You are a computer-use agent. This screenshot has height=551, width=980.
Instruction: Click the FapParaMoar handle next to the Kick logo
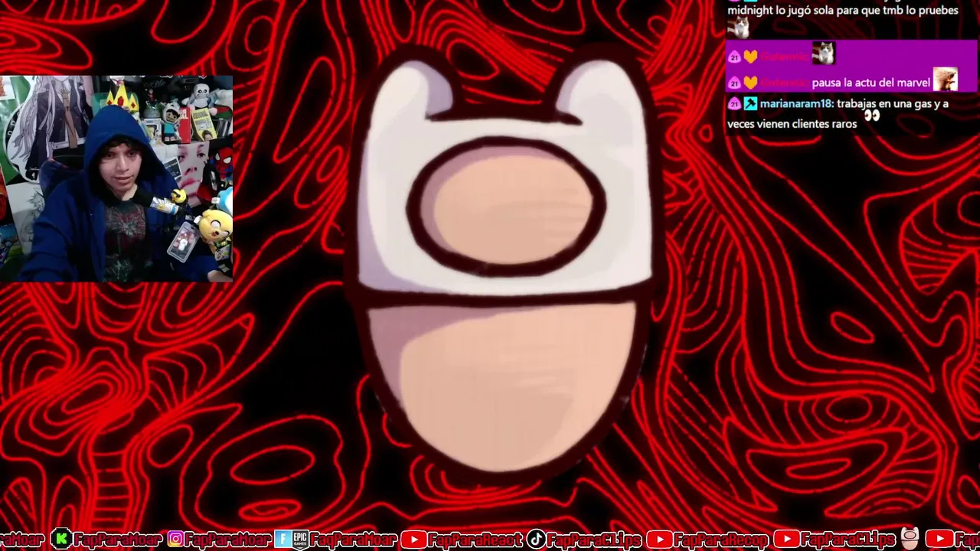tap(117, 540)
